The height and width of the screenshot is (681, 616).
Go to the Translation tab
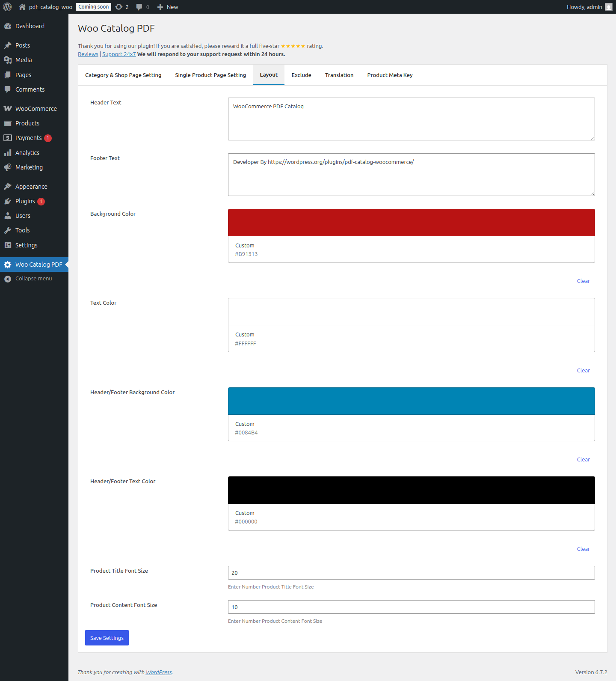coord(339,75)
